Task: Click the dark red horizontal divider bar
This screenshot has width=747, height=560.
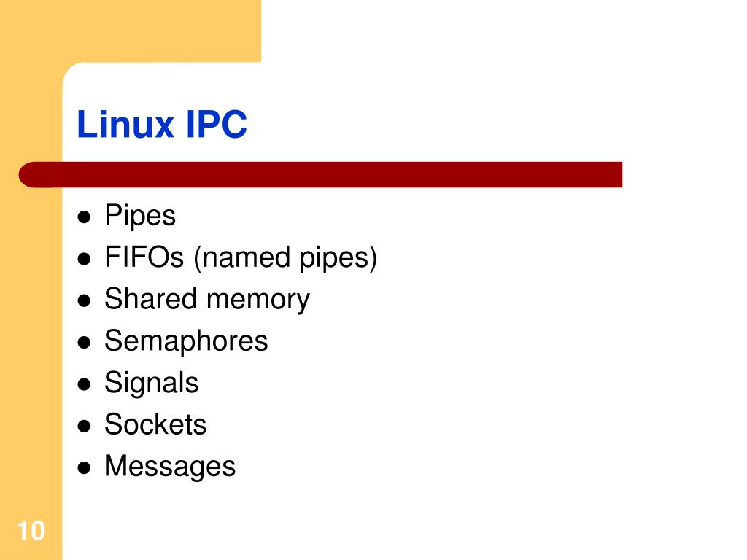Action: point(320,175)
